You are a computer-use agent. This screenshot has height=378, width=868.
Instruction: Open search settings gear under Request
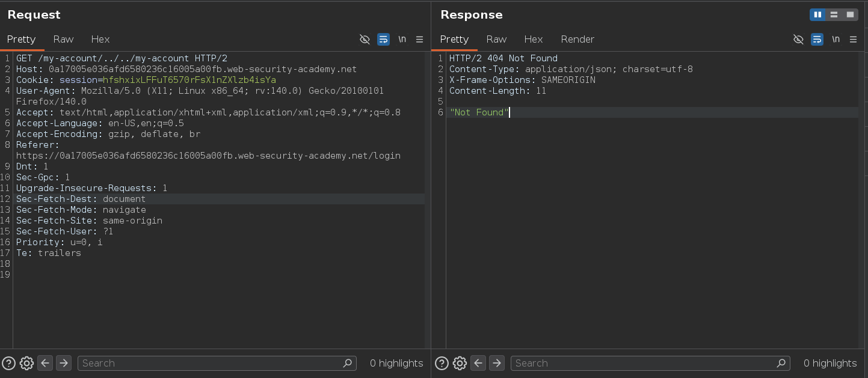[x=26, y=363]
